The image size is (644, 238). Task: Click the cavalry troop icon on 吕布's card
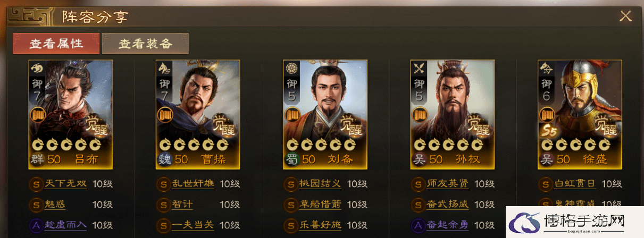(37, 69)
